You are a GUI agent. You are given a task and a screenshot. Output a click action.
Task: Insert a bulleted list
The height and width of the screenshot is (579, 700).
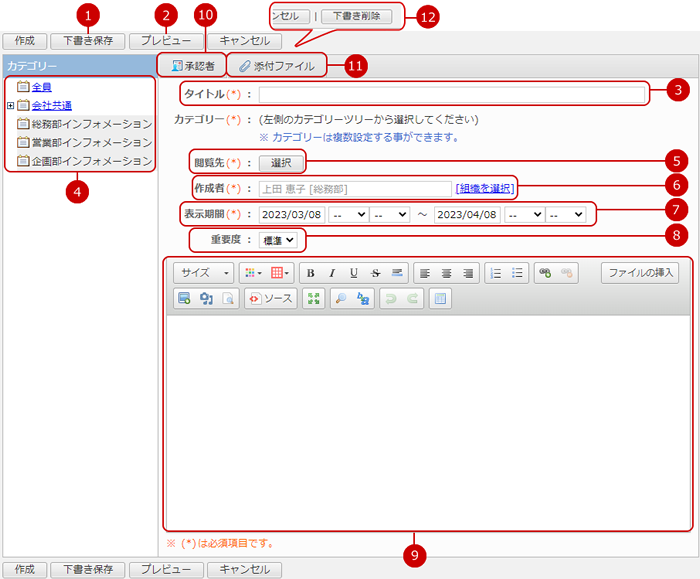(517, 272)
